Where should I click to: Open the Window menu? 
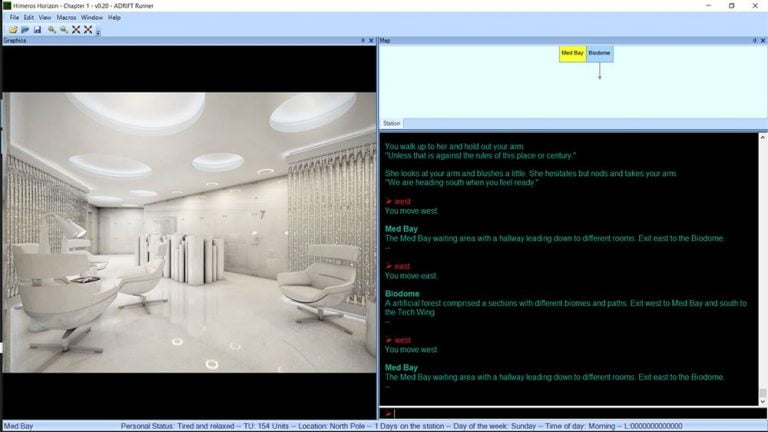(x=92, y=17)
